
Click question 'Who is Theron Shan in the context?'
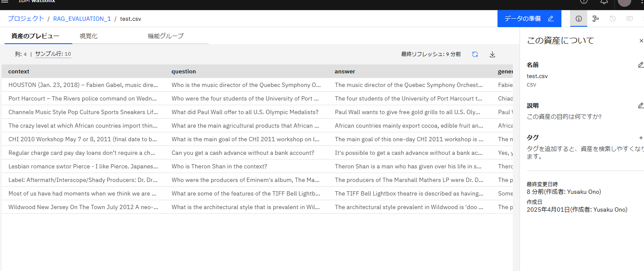click(246, 166)
